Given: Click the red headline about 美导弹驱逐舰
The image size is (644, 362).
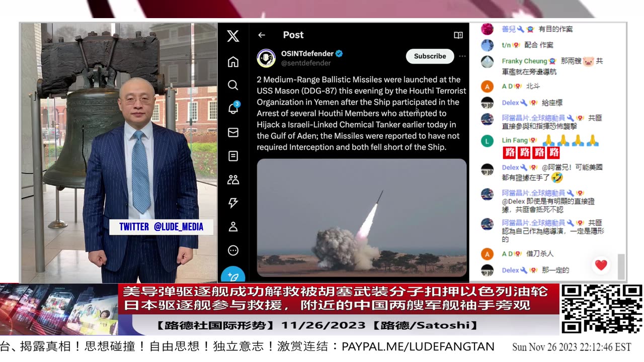Looking at the screenshot, I should (339, 299).
